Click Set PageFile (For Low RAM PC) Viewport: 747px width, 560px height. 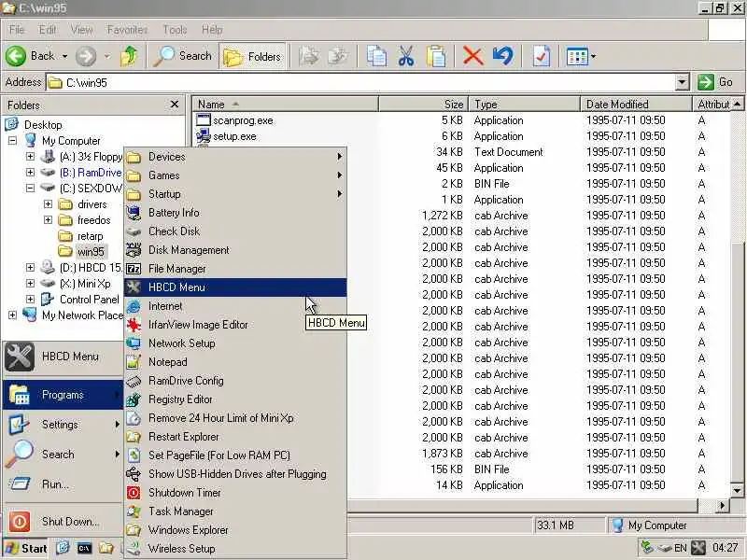[x=235, y=455]
